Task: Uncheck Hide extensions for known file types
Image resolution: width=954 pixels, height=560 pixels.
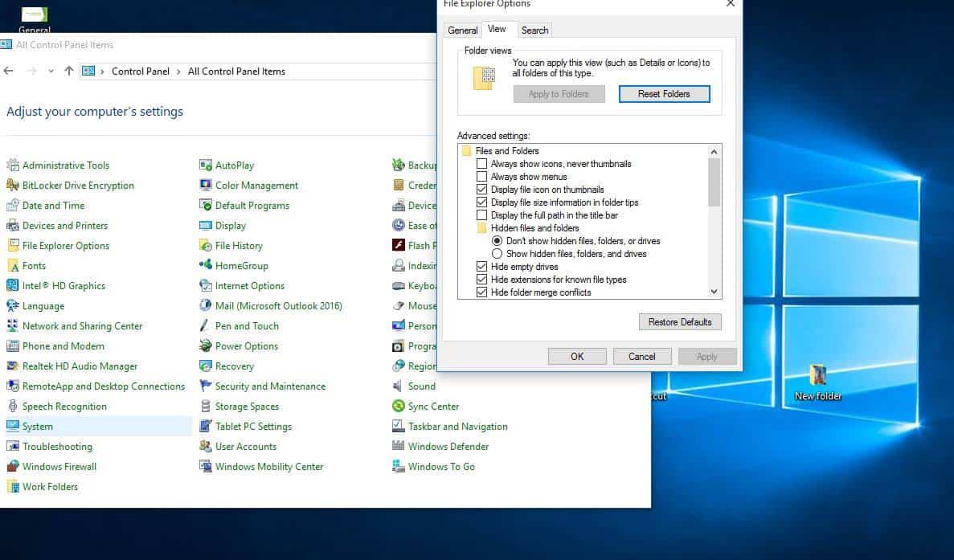Action: click(x=482, y=279)
